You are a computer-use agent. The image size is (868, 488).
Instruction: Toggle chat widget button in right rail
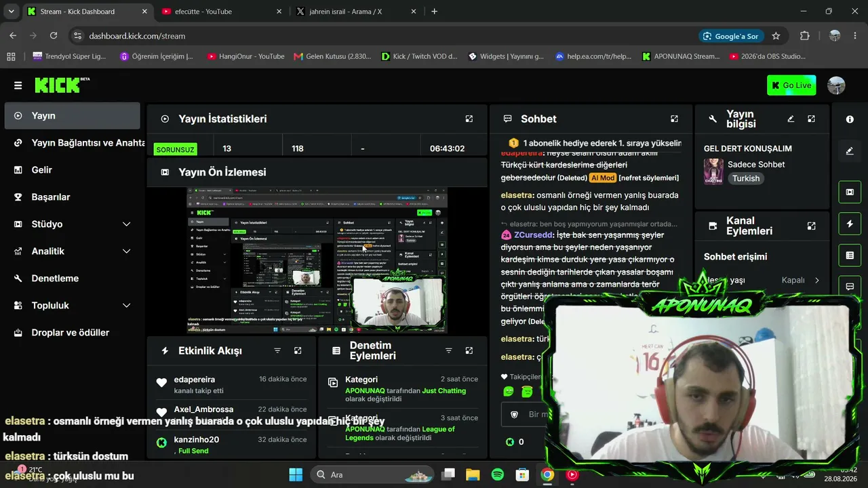click(x=850, y=287)
